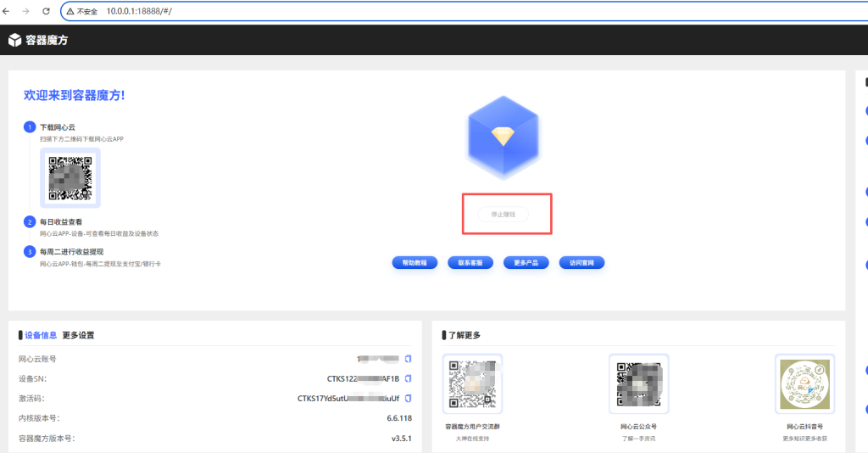Image resolution: width=868 pixels, height=453 pixels.
Task: Copy the 网心云账号 with its copy icon
Action: click(x=408, y=358)
